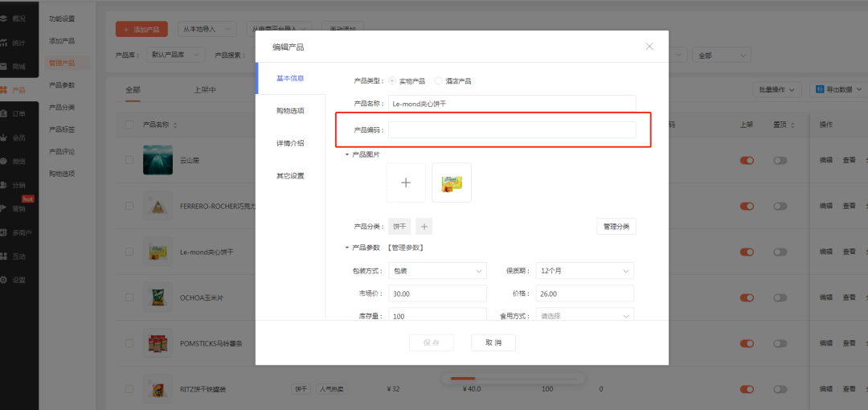Tick the select-all checkbox in table header
Image resolution: width=868 pixels, height=410 pixels.
(129, 125)
